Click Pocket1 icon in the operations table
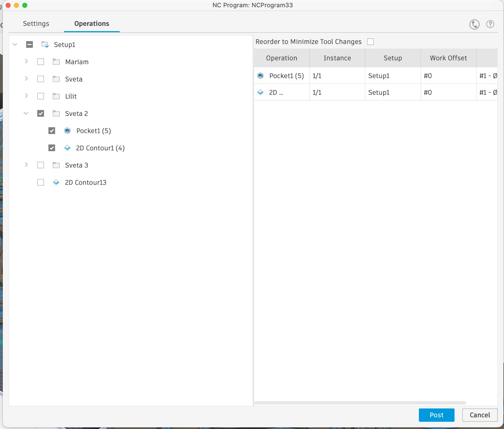Screen dimensions: 504x429 click(x=261, y=76)
